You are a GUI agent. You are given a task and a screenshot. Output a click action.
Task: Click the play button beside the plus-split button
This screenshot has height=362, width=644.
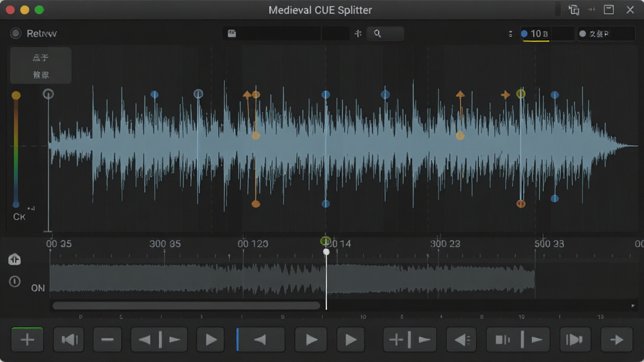click(350, 339)
